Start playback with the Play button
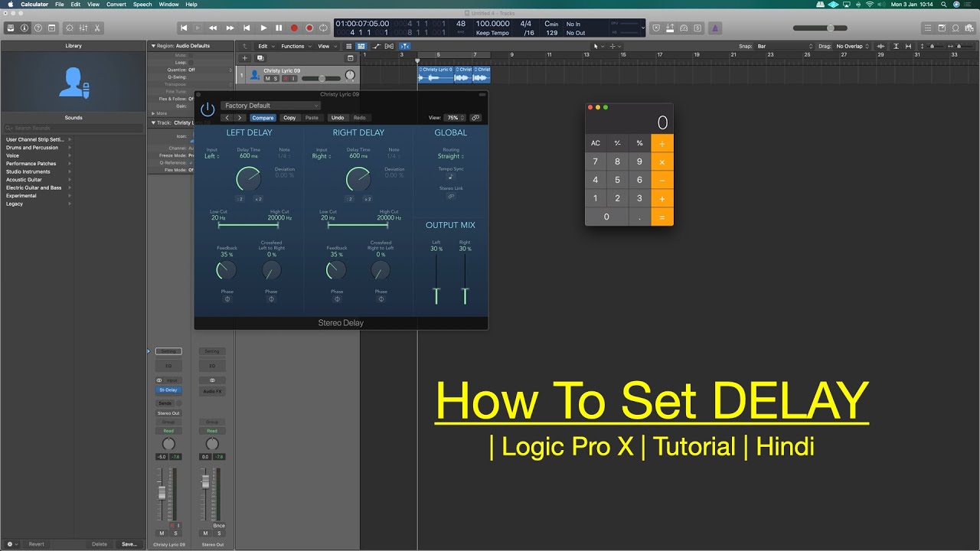This screenshot has height=551, width=980. click(x=263, y=28)
